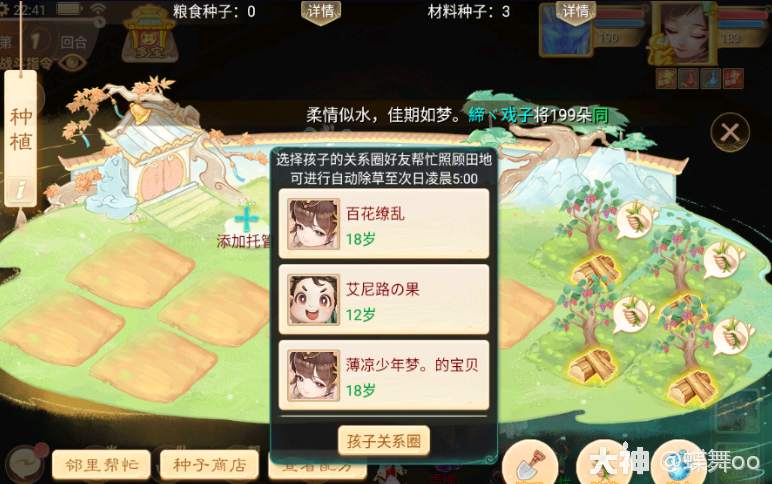This screenshot has height=484, width=772.
Task: Click the female character portrait top right
Action: (x=682, y=33)
